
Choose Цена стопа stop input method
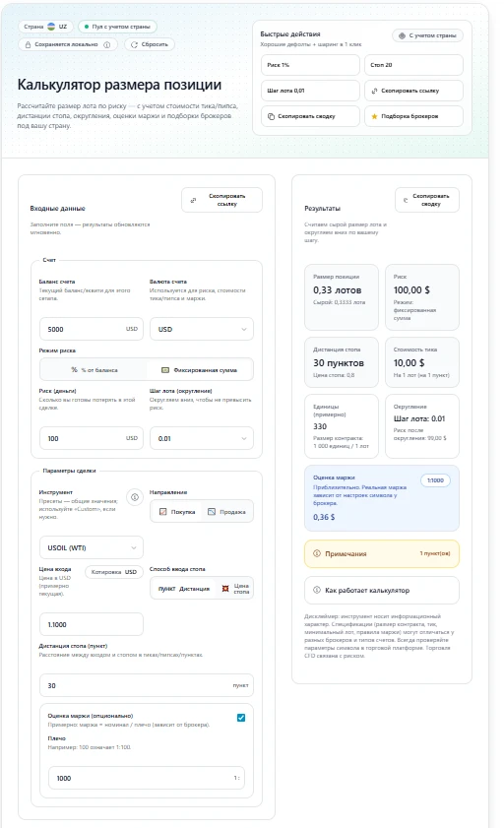click(235, 588)
